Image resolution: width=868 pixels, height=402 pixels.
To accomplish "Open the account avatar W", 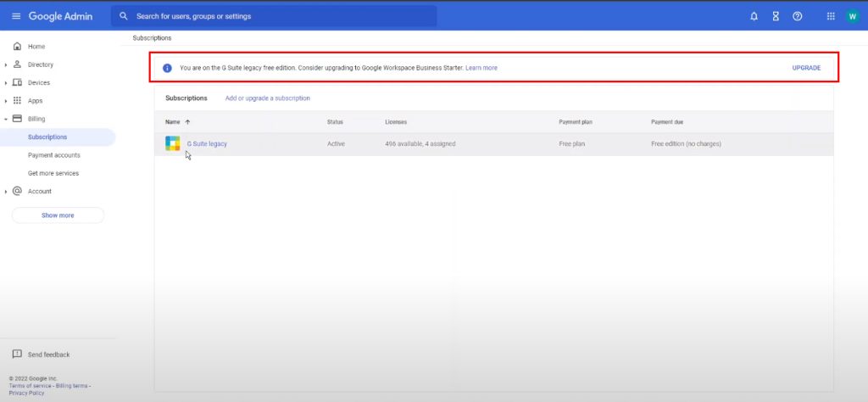I will point(853,16).
